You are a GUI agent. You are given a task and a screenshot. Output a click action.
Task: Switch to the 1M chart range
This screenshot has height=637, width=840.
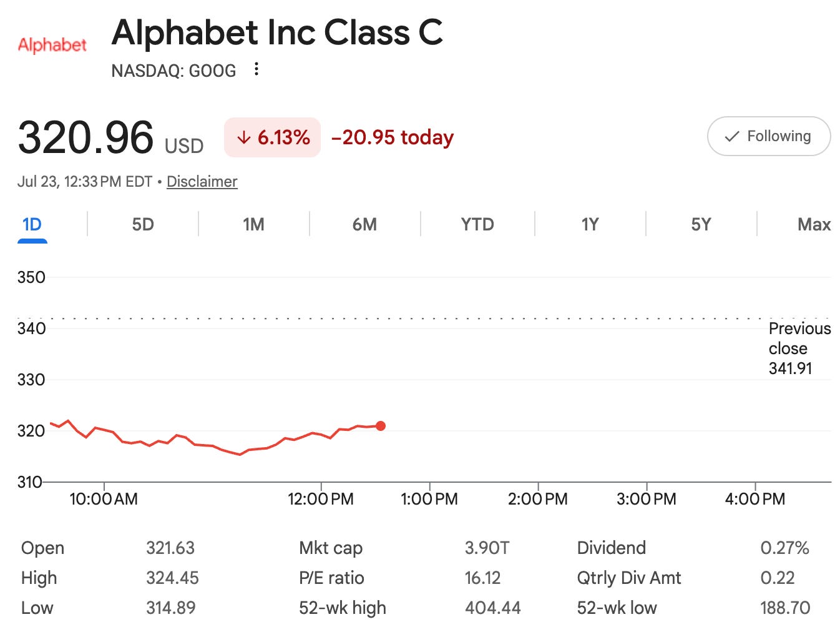pyautogui.click(x=253, y=224)
